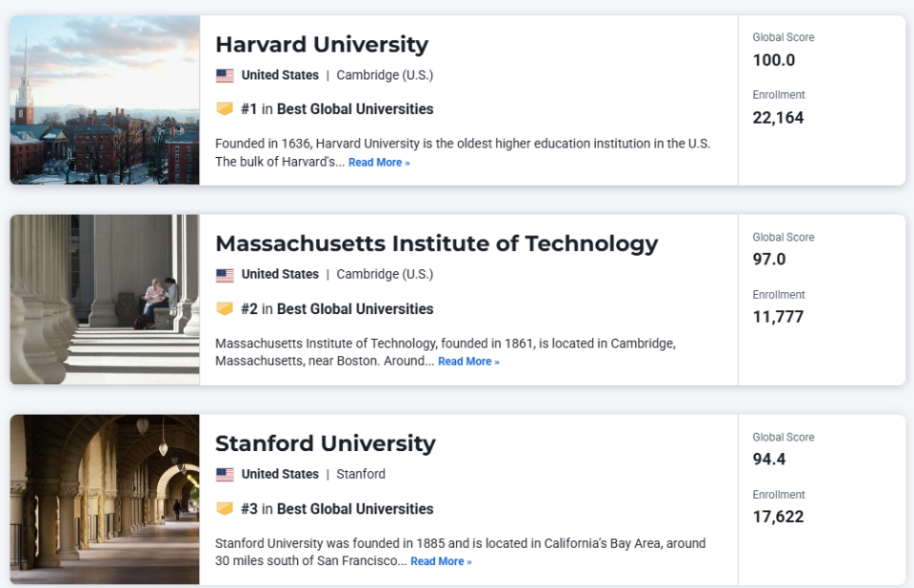914x588 pixels.
Task: Expand Stanford's description with Read More
Action: 441,561
